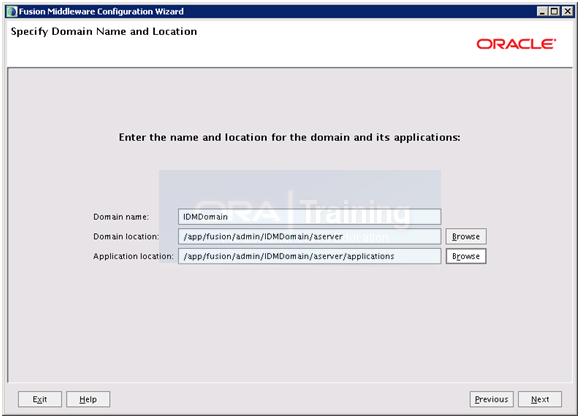Screen dimensions: 580x418
Task: Select the 'Application location:' label
Action: [133, 256]
